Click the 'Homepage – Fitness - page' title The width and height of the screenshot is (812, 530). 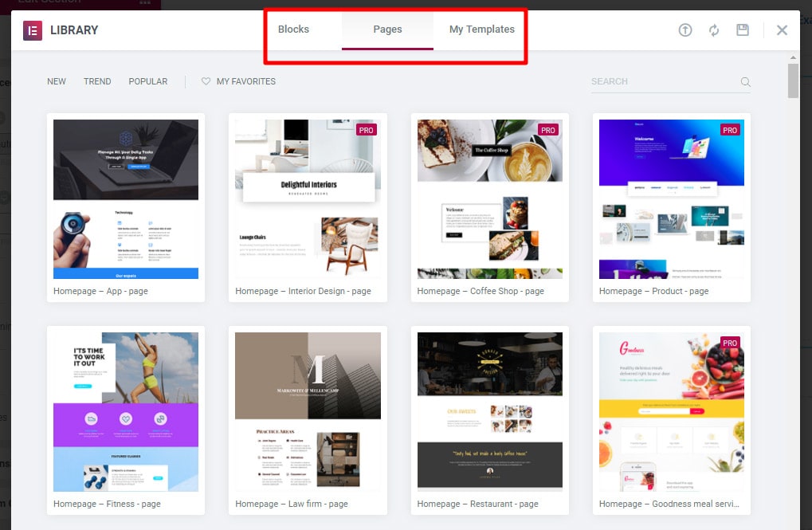107,504
